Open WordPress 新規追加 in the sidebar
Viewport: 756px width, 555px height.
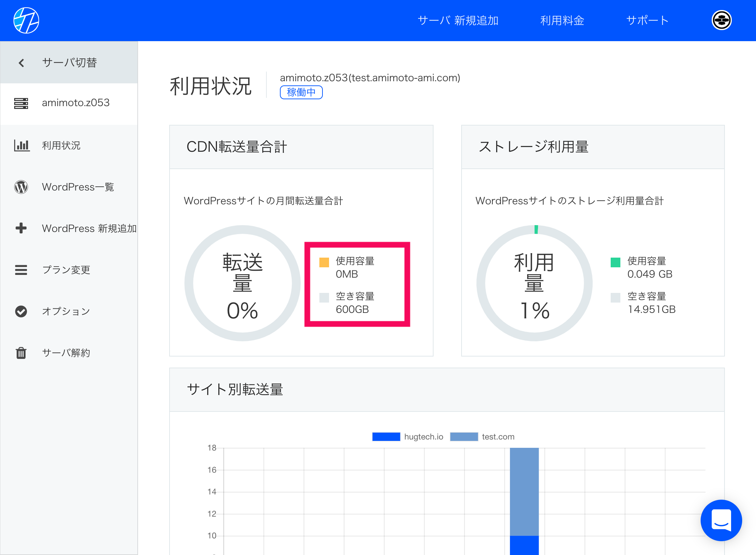(69, 228)
